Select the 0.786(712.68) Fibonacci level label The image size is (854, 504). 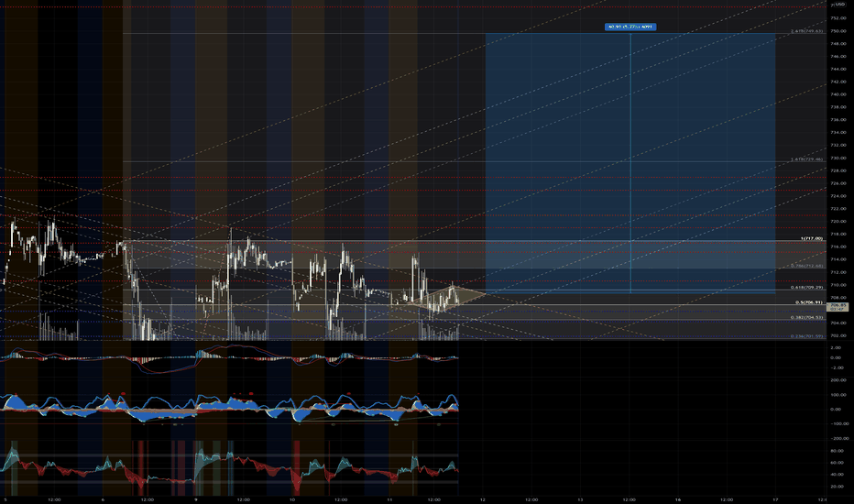click(806, 266)
